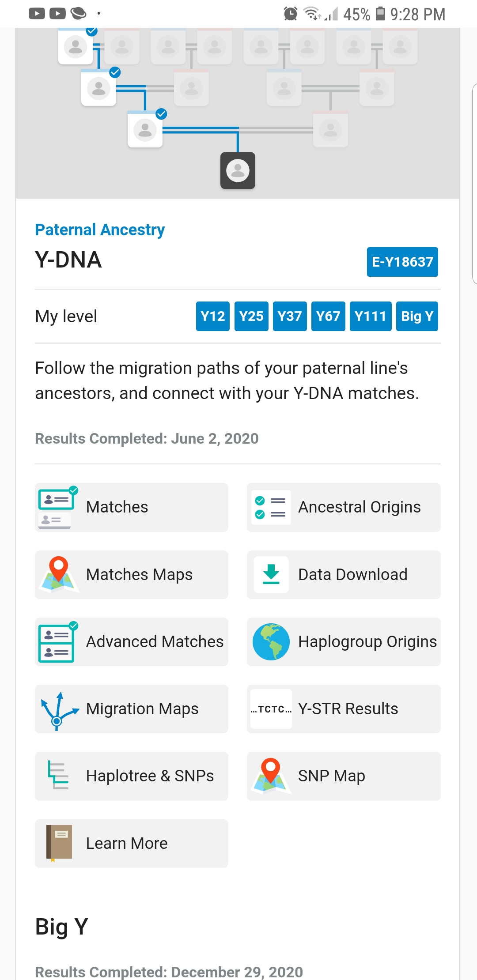Follow the Paternal Ancestry heading link

tap(100, 230)
